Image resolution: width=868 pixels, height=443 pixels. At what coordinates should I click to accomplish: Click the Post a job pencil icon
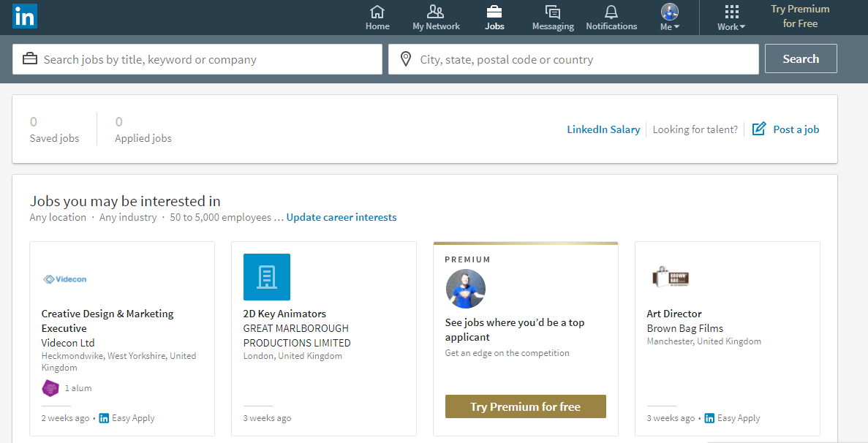(x=759, y=129)
